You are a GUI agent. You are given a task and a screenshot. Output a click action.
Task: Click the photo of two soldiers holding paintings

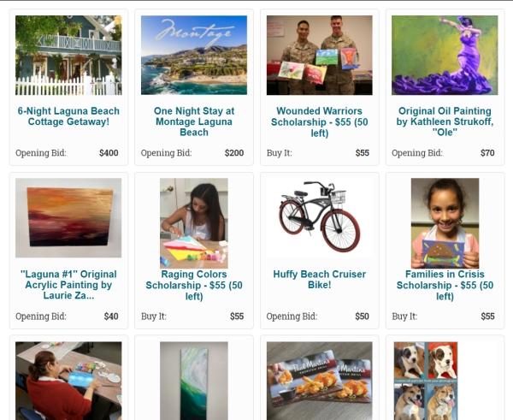tap(319, 56)
